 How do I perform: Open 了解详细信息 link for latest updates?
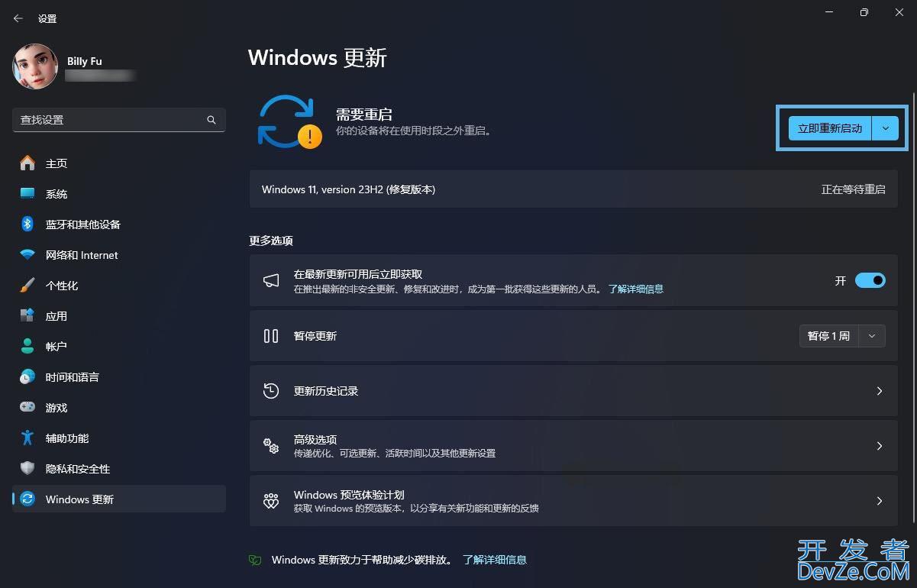point(635,289)
